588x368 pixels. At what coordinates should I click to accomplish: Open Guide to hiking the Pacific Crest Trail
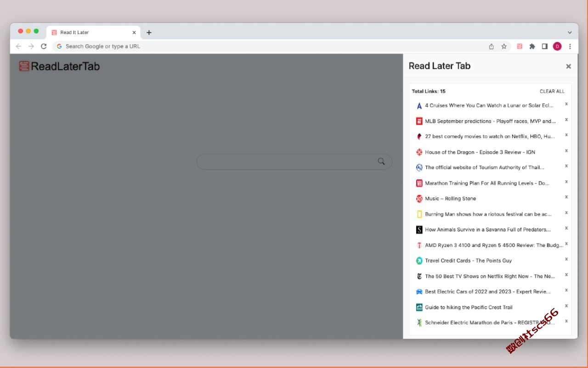coord(469,307)
